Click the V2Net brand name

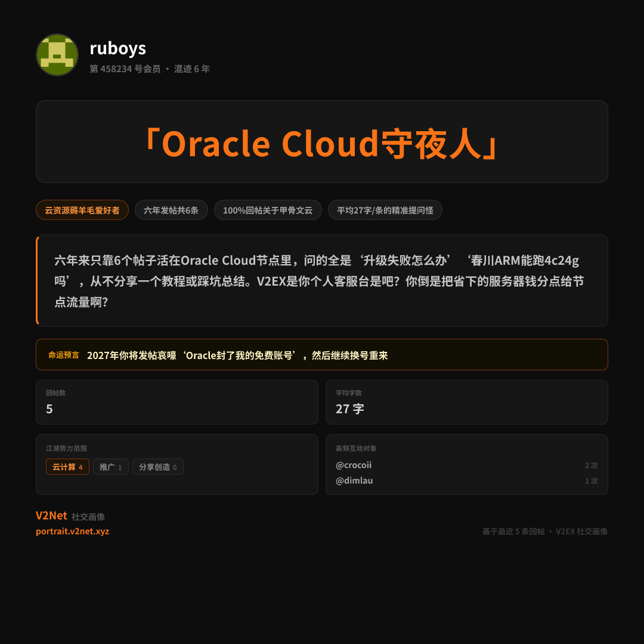point(51,515)
